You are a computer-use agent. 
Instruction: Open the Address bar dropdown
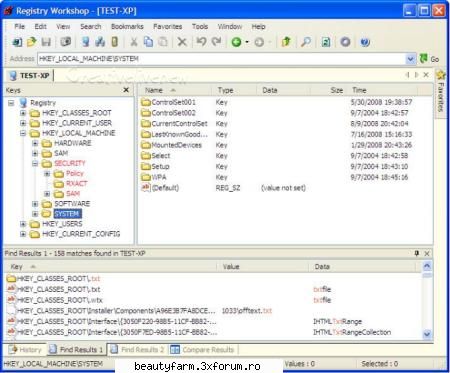pos(410,59)
